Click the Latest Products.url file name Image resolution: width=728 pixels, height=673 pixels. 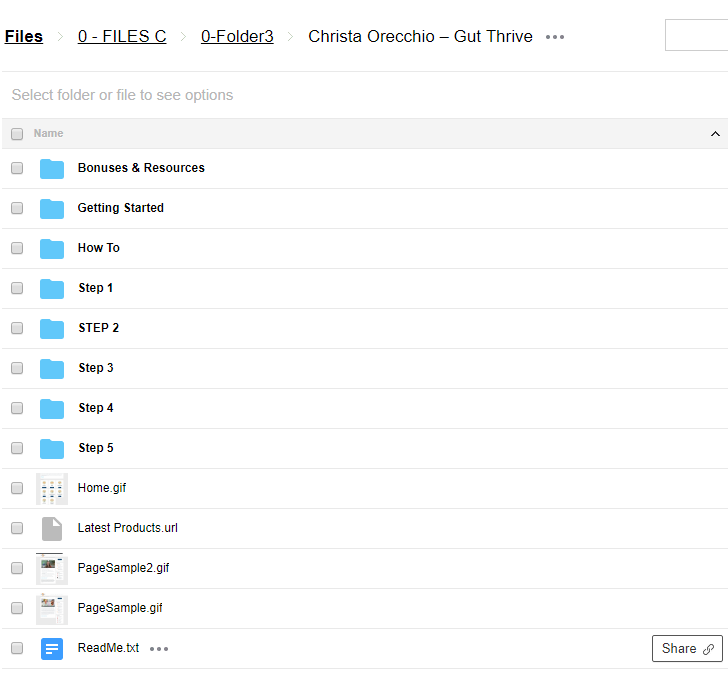coord(128,528)
